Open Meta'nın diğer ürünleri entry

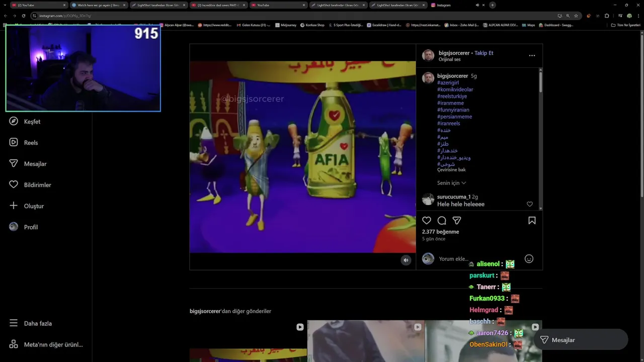45,344
